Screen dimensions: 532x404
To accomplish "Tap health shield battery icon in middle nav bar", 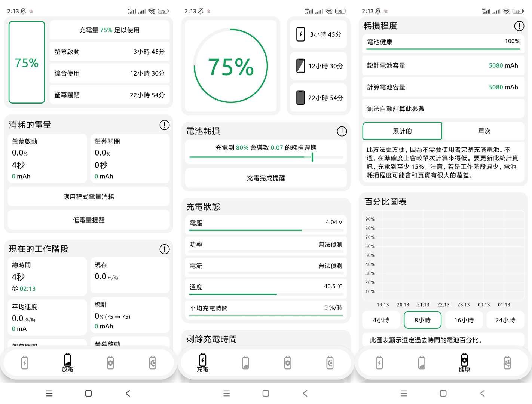I will point(288,362).
